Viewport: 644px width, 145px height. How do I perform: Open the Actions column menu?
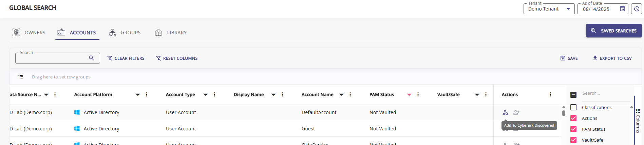tap(550, 94)
